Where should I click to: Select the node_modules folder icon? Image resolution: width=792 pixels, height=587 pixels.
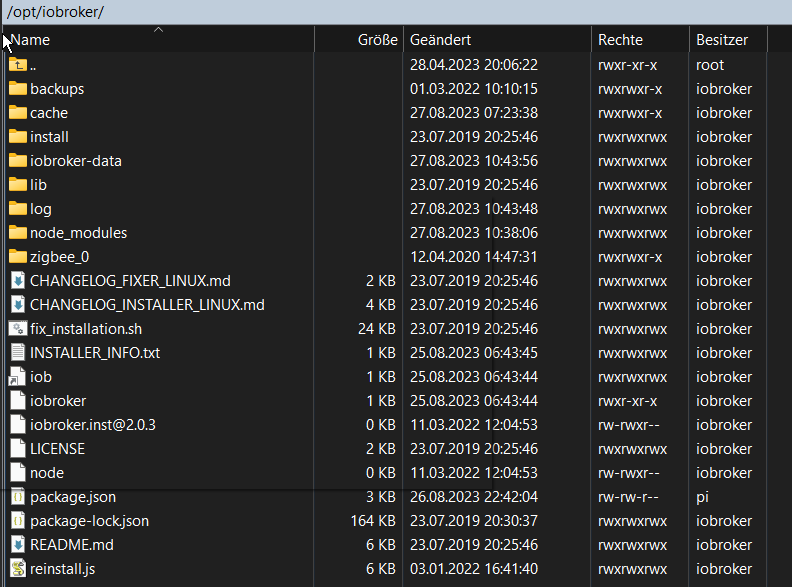coord(18,233)
